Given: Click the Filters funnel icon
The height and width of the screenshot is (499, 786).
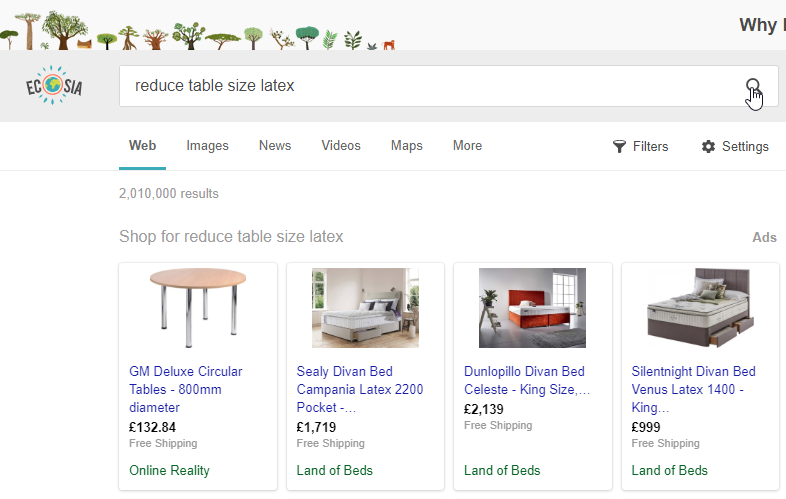Looking at the screenshot, I should [x=620, y=146].
